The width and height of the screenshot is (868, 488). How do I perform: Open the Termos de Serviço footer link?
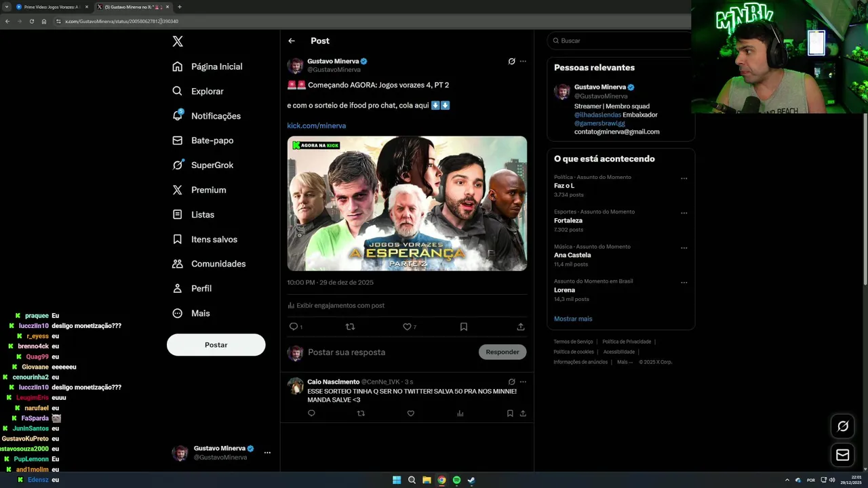(573, 342)
